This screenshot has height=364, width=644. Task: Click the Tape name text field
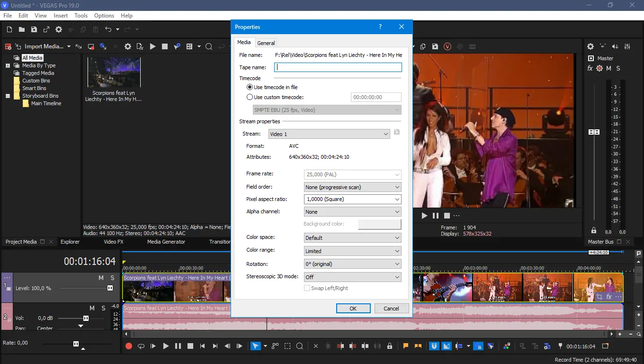pyautogui.click(x=338, y=67)
